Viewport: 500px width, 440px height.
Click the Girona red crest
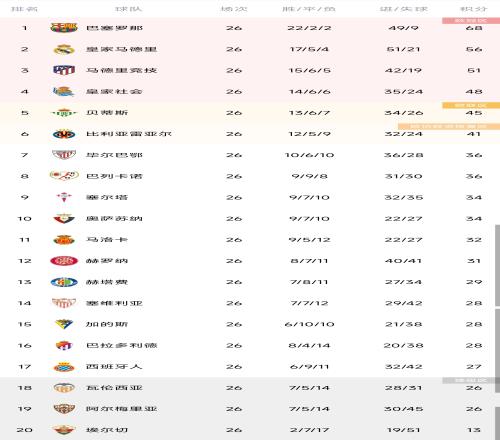[64, 261]
